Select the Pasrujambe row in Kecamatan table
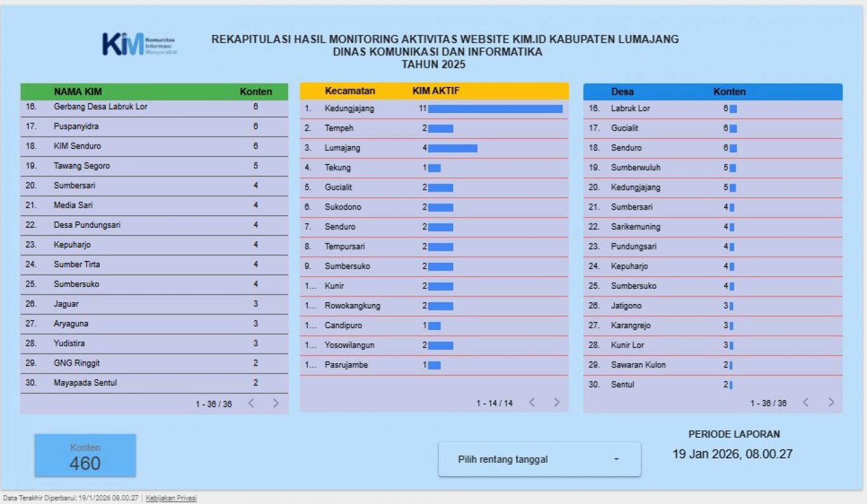The image size is (867, 504). pos(346,365)
